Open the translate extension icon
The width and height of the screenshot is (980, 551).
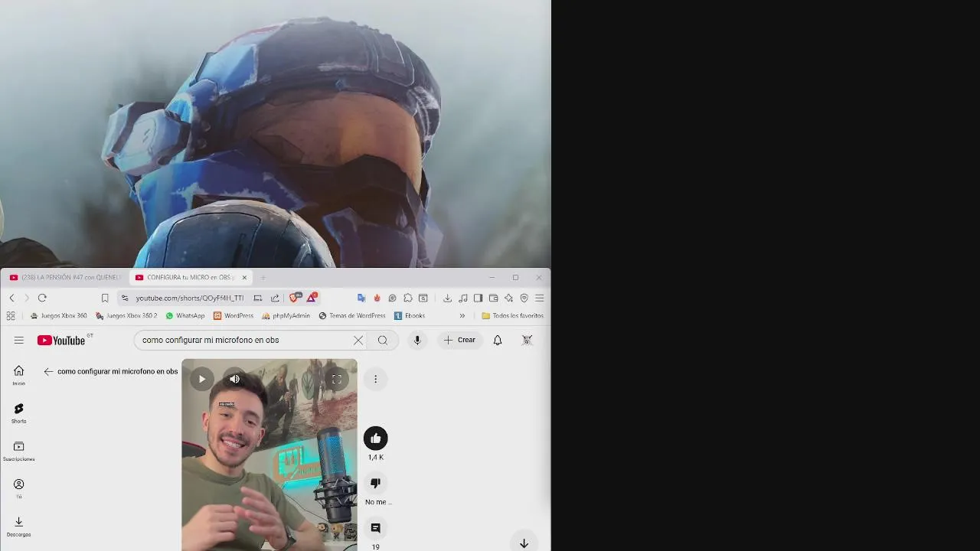361,298
